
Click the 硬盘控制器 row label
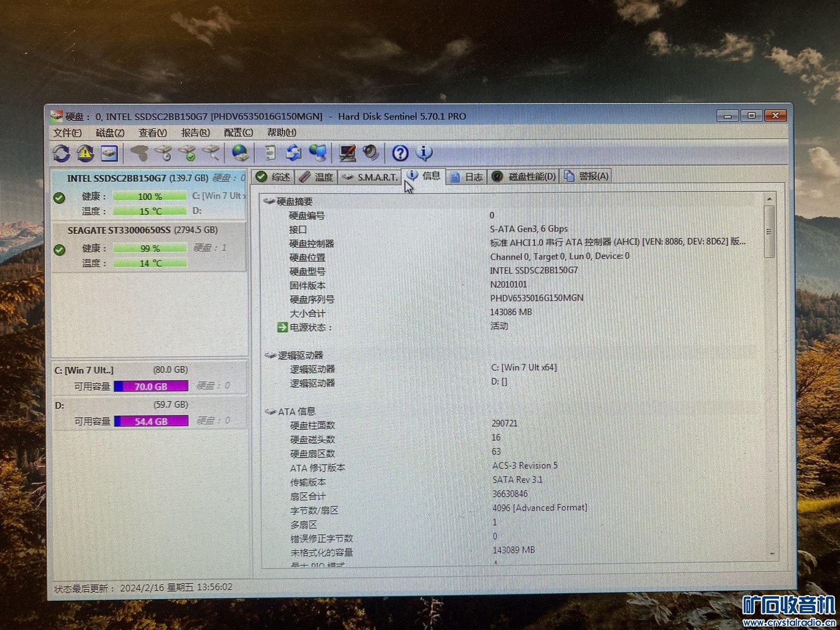pos(312,243)
